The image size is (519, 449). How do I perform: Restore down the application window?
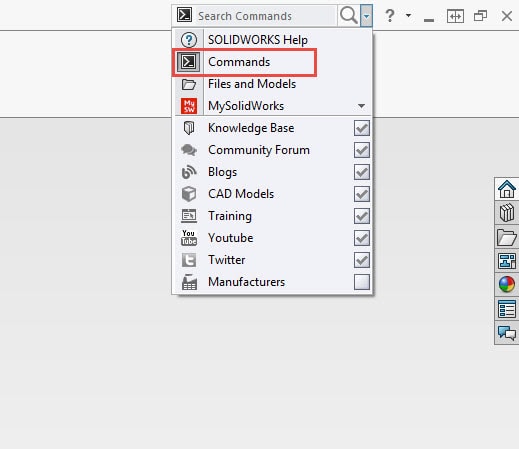pyautogui.click(x=480, y=16)
